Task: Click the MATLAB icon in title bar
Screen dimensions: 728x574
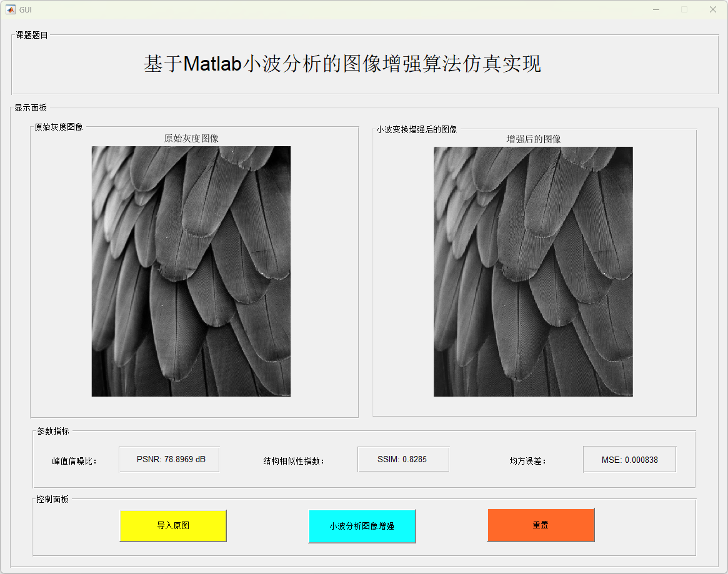Action: (10, 10)
